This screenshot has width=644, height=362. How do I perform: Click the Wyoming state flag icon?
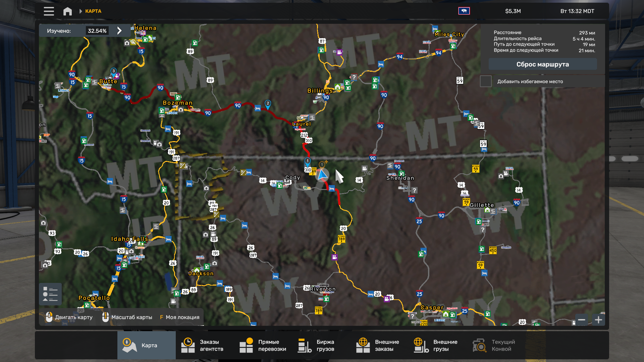pyautogui.click(x=464, y=11)
